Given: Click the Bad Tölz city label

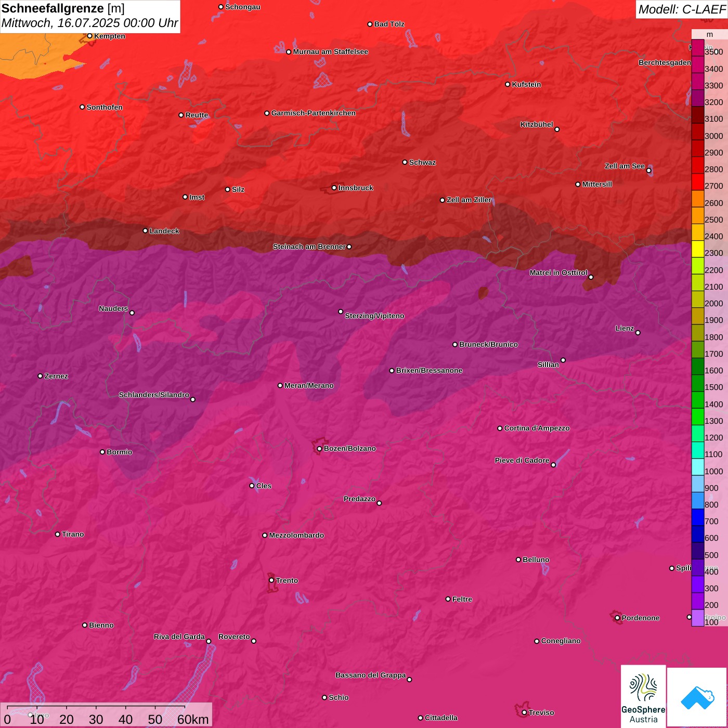Looking at the screenshot, I should point(389,24).
